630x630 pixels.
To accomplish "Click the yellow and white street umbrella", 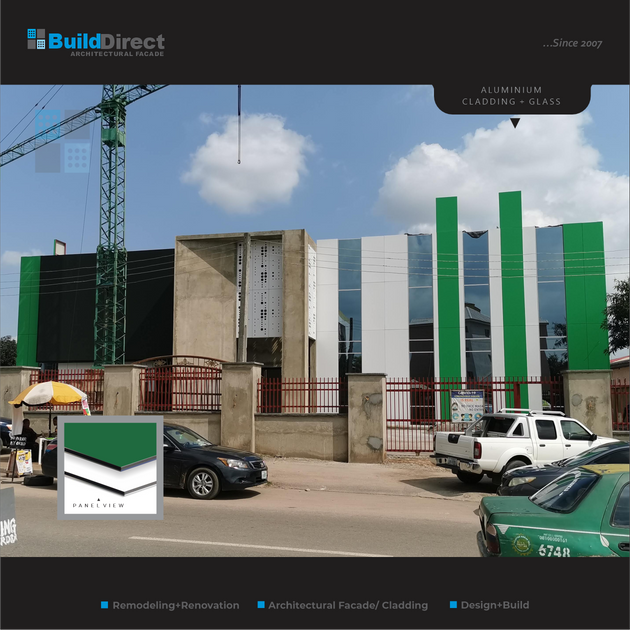I will (49, 394).
